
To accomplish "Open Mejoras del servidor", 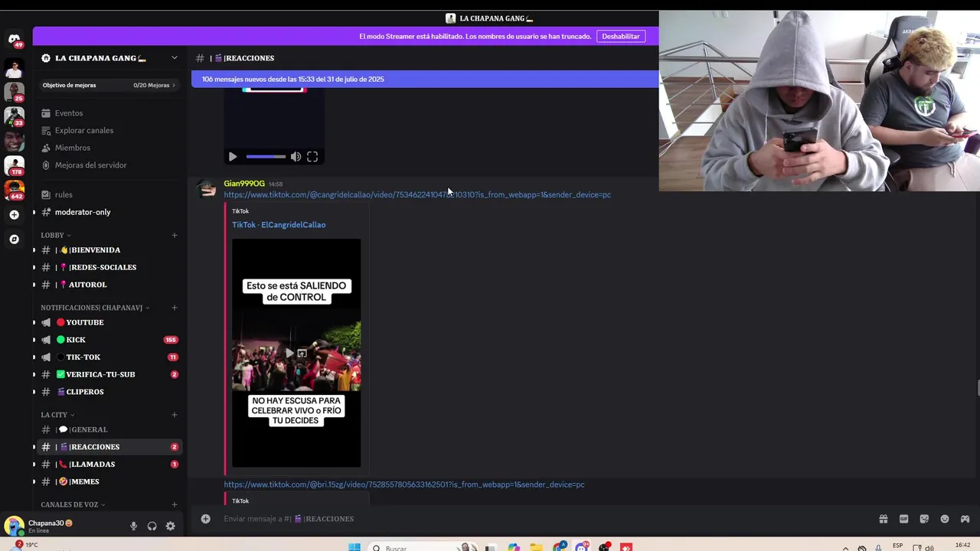I will pyautogui.click(x=109, y=165).
